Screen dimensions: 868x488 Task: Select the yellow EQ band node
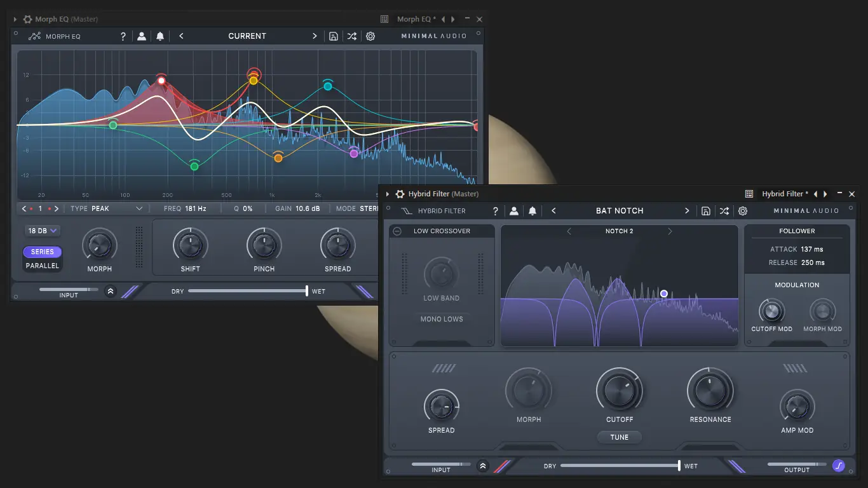254,80
